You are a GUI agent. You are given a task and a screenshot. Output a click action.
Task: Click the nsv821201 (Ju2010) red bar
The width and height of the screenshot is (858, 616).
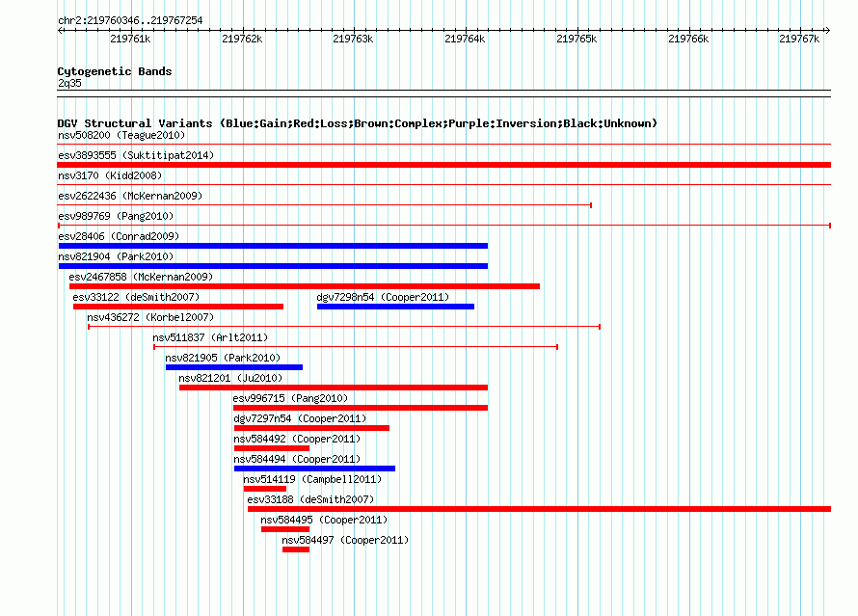[334, 388]
